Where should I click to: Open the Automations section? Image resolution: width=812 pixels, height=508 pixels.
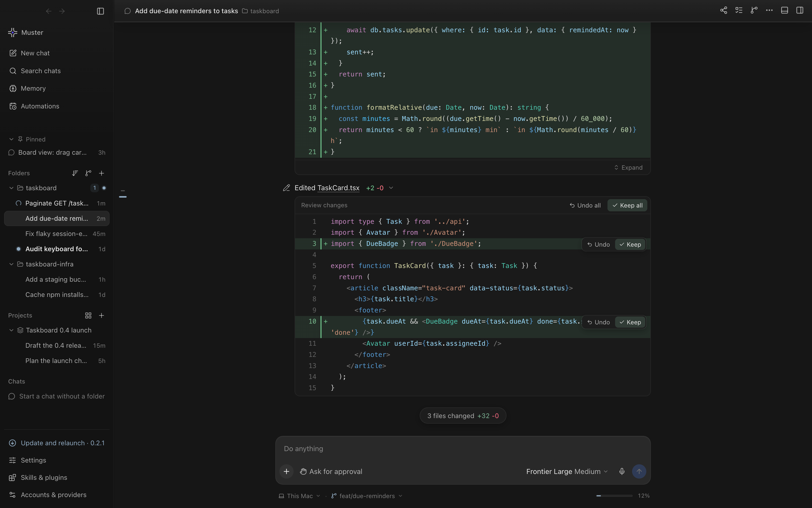[x=57, y=106]
